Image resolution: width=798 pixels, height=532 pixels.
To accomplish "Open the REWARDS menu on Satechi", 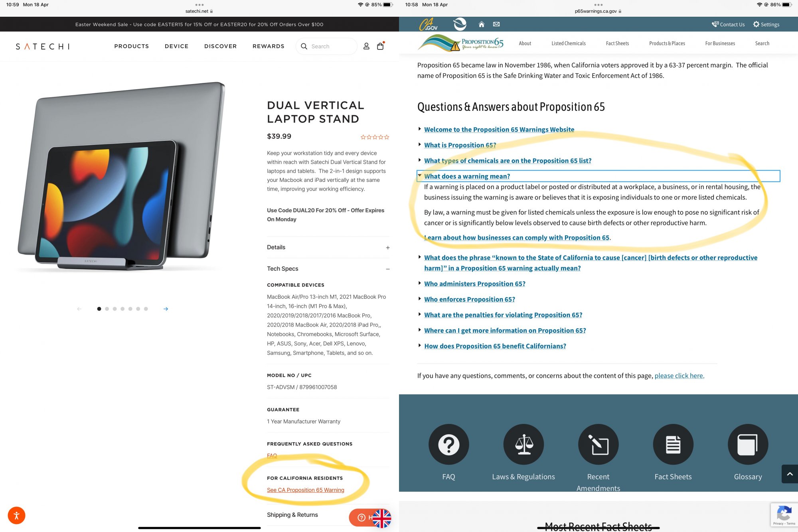I will [x=269, y=46].
